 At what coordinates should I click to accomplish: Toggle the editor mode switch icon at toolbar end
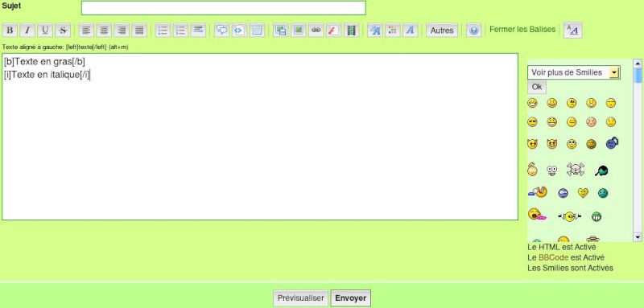tap(572, 30)
